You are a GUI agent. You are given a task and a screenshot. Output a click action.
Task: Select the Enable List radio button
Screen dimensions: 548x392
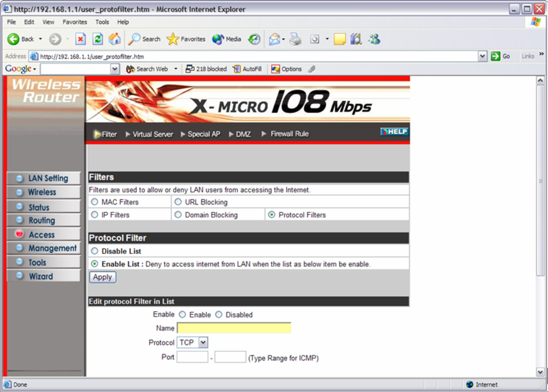[94, 264]
